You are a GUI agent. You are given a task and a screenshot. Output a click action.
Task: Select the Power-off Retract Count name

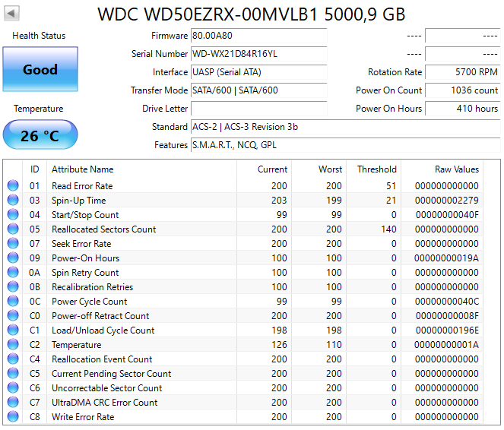[100, 316]
